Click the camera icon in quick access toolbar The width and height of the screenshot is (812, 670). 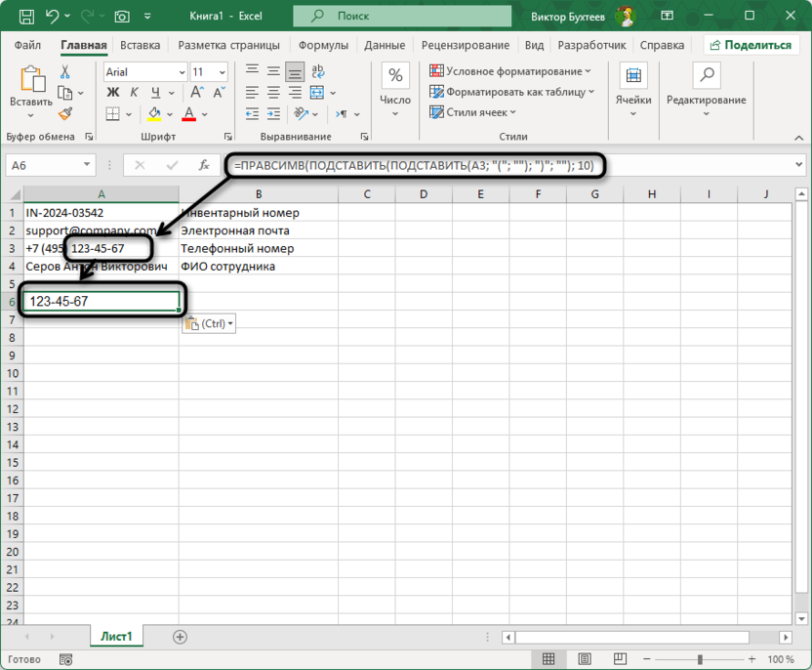(122, 16)
